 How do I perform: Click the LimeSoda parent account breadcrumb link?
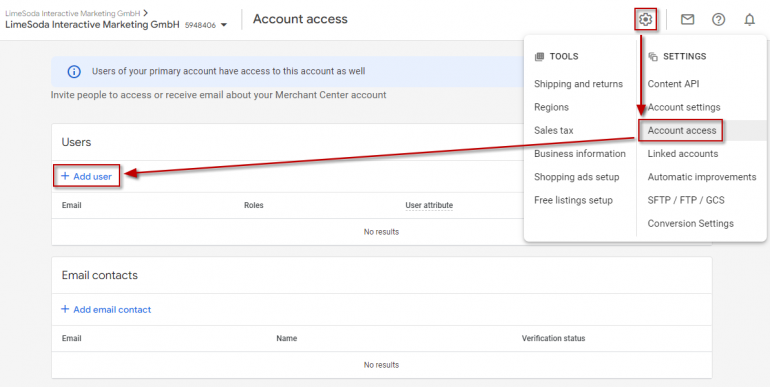coord(73,13)
